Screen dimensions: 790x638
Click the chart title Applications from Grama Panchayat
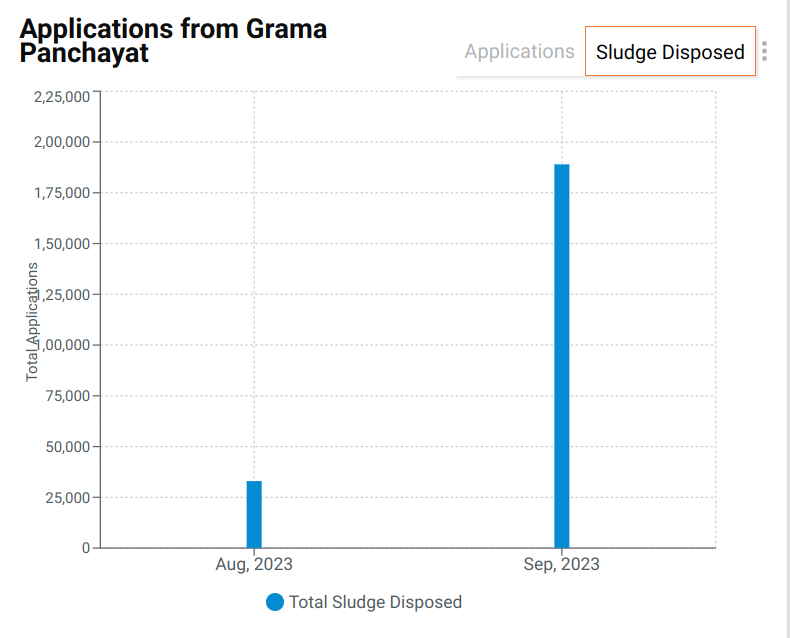(173, 41)
